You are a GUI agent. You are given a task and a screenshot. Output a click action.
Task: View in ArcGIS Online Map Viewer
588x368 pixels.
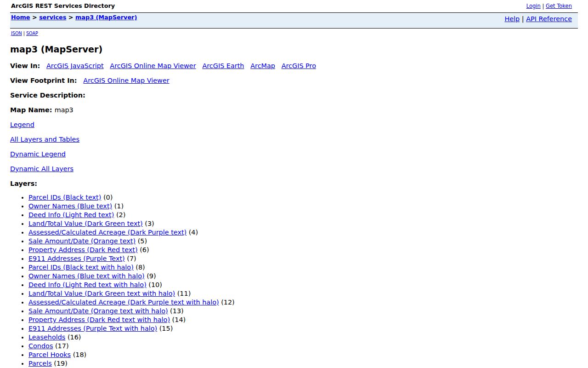153,66
